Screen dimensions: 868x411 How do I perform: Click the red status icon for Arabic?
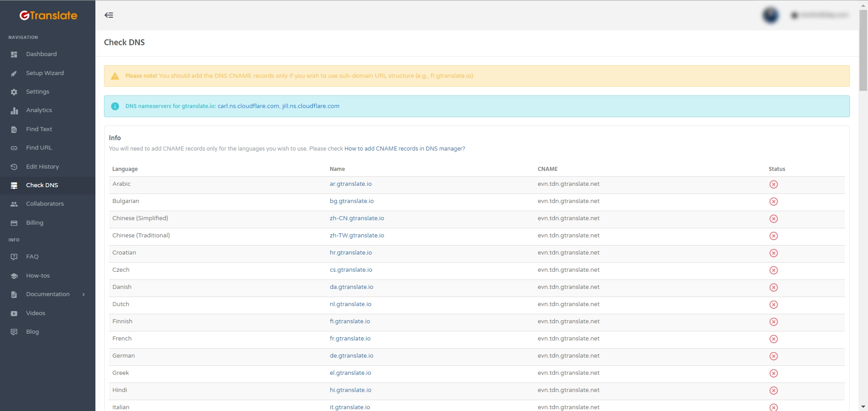(x=774, y=184)
